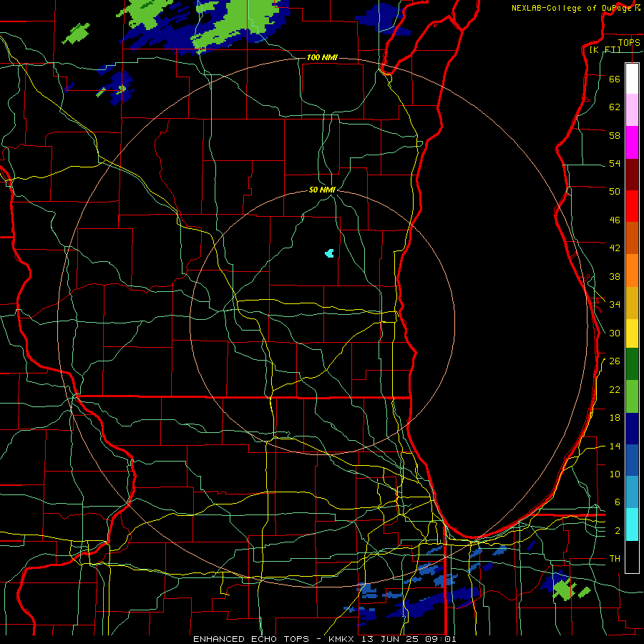Click the 58 value on the legend scale

(615, 135)
